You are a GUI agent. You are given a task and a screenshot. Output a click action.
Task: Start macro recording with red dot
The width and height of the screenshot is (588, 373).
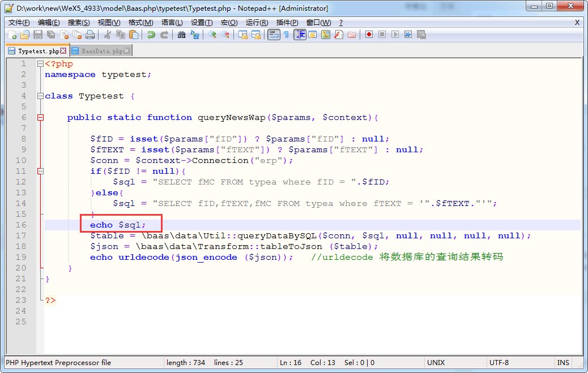point(369,35)
